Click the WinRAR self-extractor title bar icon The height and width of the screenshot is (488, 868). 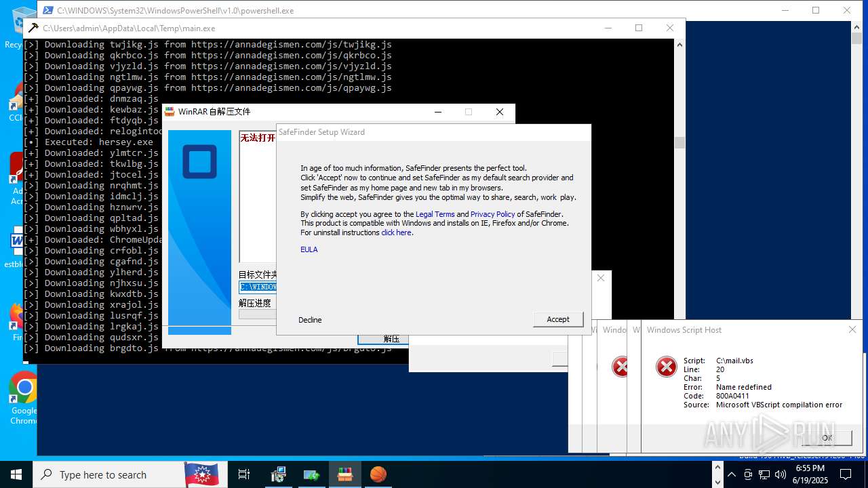(170, 112)
